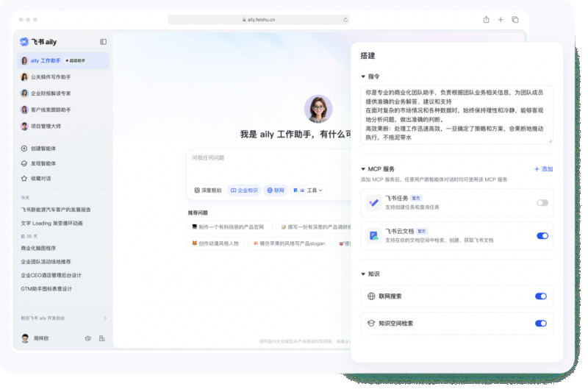Open the 项目管理大师 assistant
This screenshot has height=392, width=588.
63,126
